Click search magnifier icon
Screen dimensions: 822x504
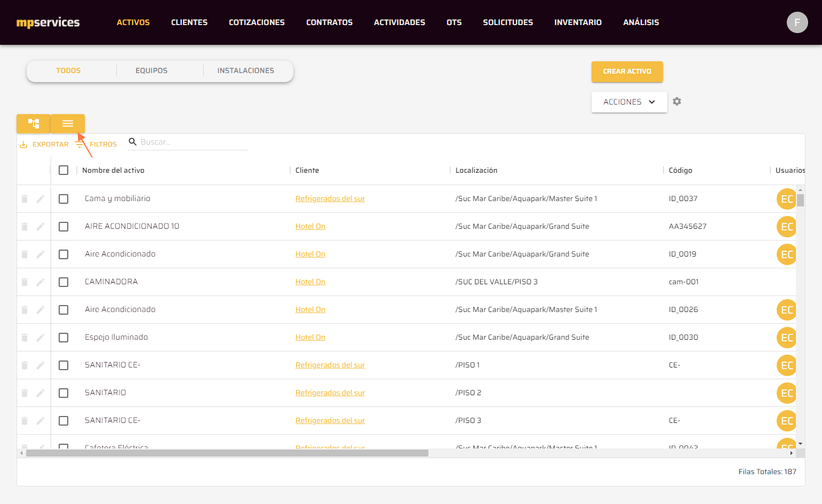133,142
